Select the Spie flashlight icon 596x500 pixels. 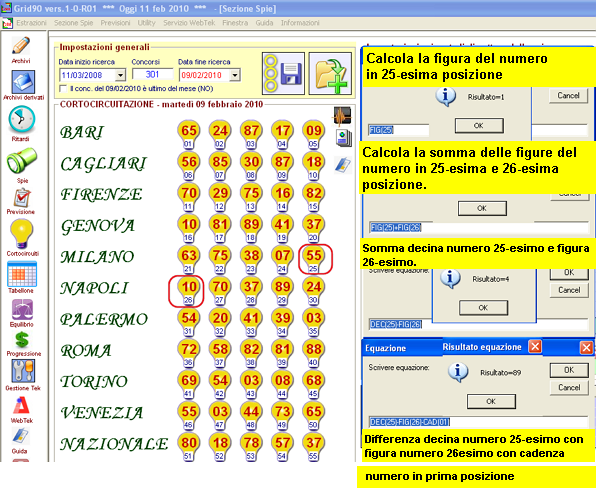[x=22, y=161]
